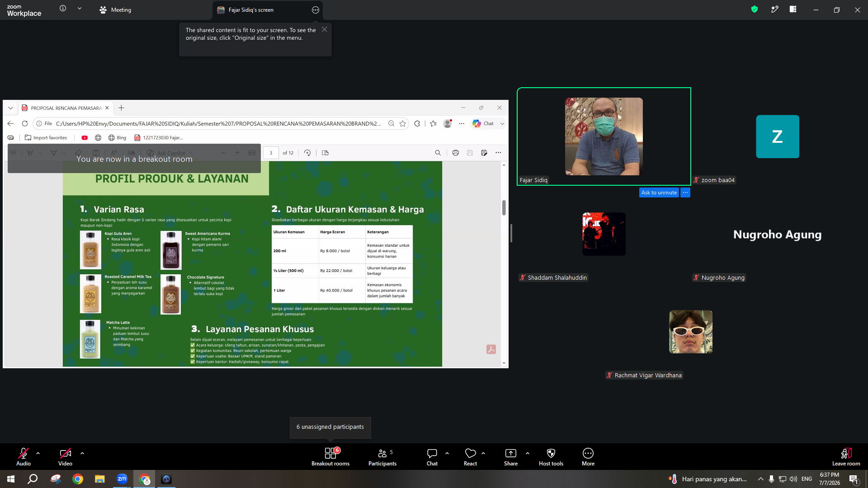Expand the Share options chevron
This screenshot has height=488, width=868.
528,453
